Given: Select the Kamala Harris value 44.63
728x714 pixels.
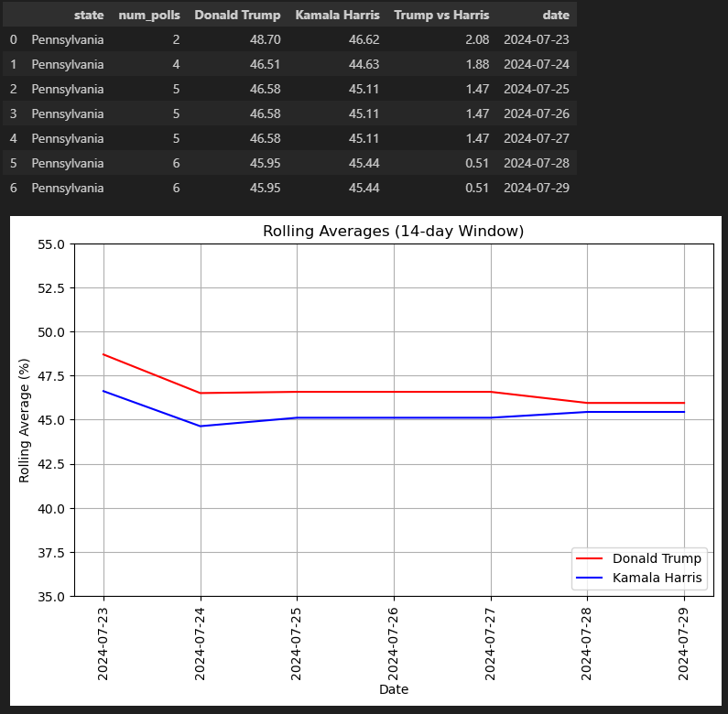Looking at the screenshot, I should click(364, 64).
